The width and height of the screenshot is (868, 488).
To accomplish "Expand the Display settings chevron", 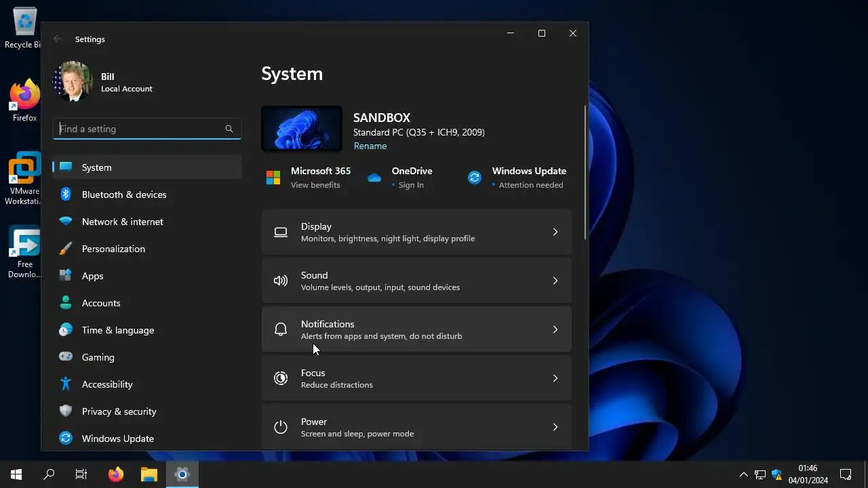I will pyautogui.click(x=555, y=232).
